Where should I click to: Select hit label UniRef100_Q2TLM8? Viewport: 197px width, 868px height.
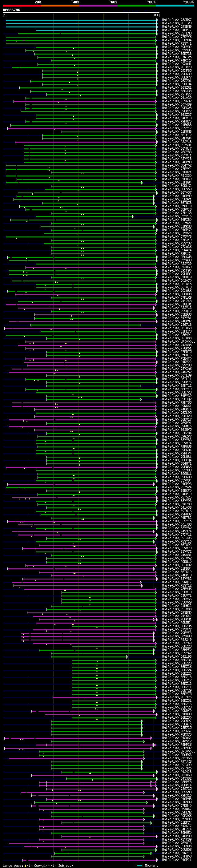tap(176, 33)
